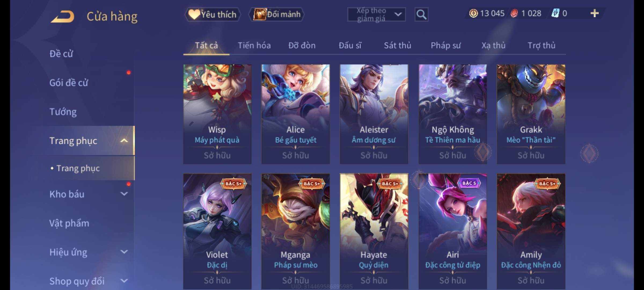Open the Xếp theo giảm giá sort dropdown
This screenshot has height=290, width=644.
click(x=376, y=15)
